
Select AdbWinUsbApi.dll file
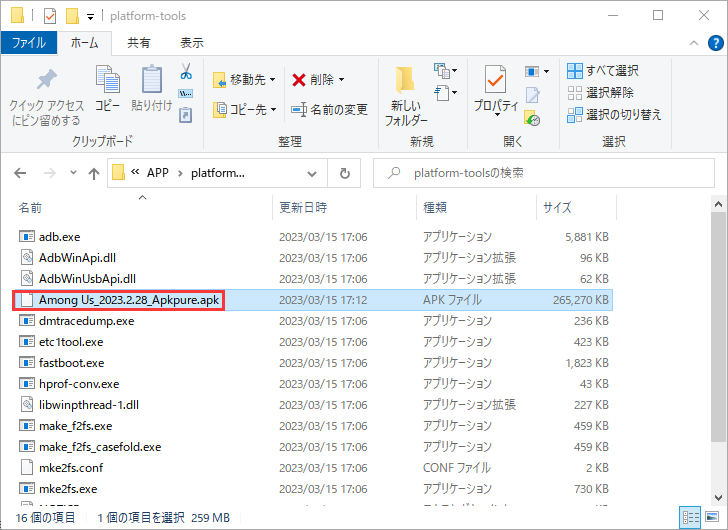313,279
